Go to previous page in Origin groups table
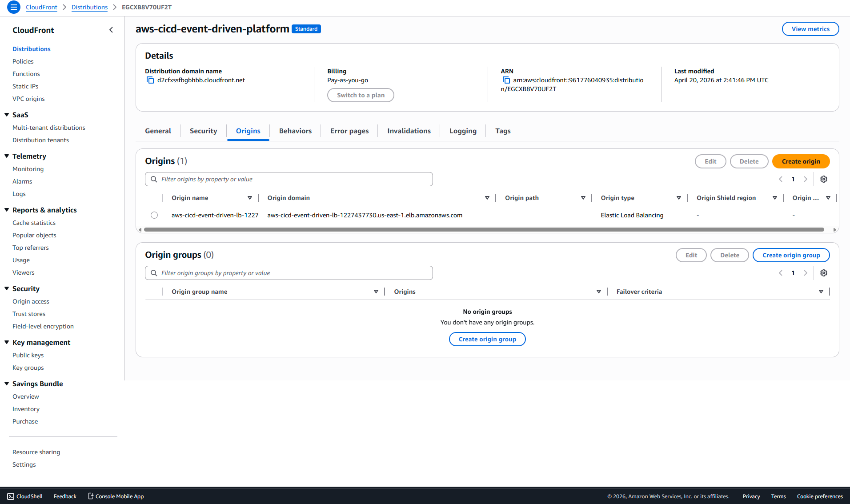Viewport: 850px width, 504px height. click(781, 273)
